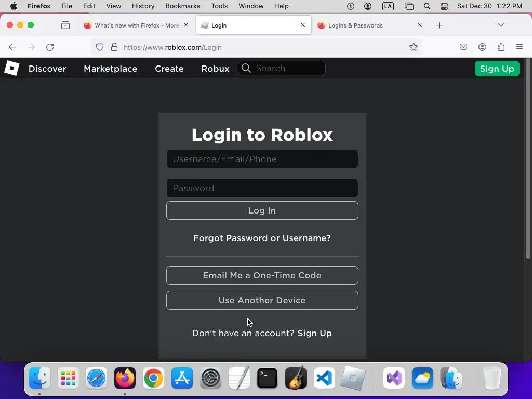Open the Marketplace page
The image size is (532, 399).
111,69
